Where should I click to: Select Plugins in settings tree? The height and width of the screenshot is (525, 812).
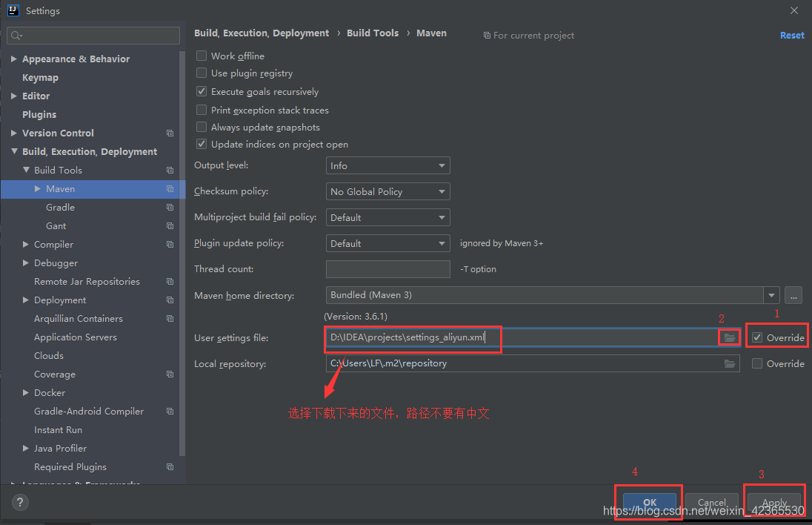coord(39,114)
